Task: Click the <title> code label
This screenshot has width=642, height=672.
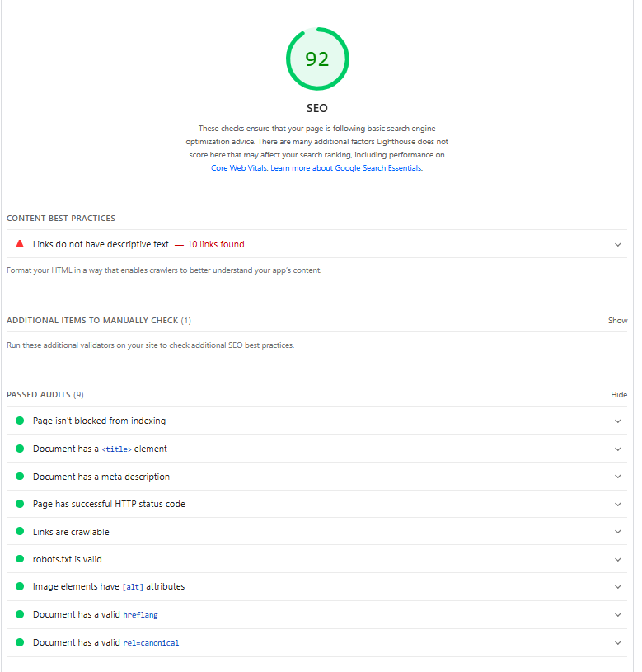Action: [116, 449]
